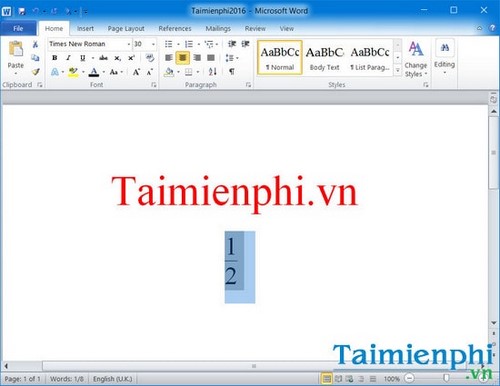Apply the font color swatch
The width and height of the screenshot is (500, 386).
94,72
